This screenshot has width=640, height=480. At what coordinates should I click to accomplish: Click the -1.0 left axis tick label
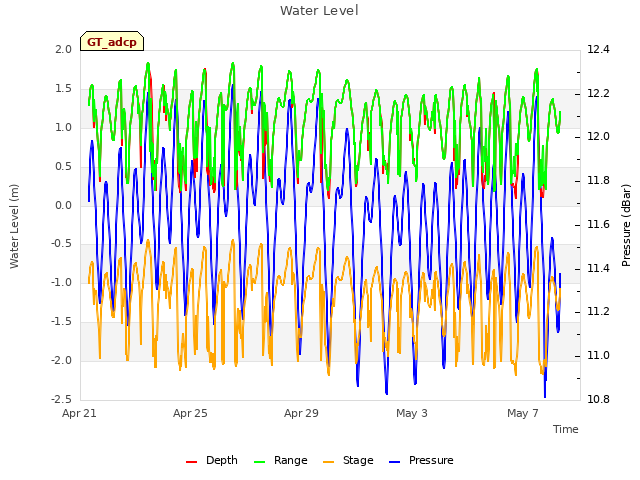pos(61,282)
